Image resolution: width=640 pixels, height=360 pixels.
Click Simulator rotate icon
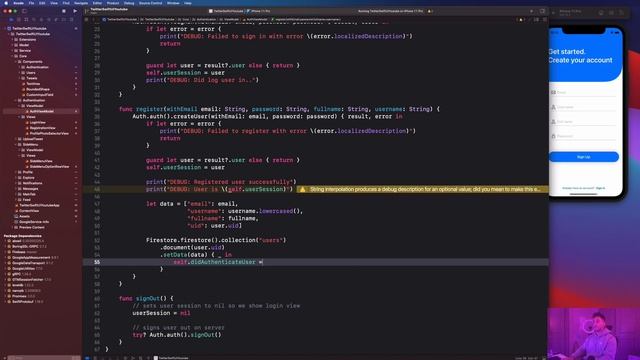[621, 13]
